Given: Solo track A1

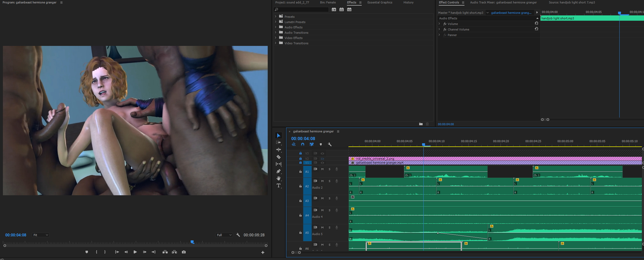Looking at the screenshot, I should tap(329, 169).
